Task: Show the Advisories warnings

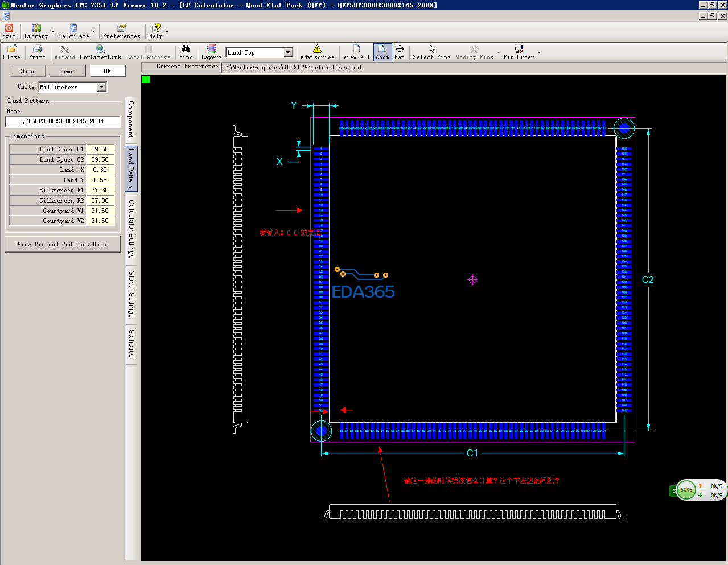Action: coord(317,52)
